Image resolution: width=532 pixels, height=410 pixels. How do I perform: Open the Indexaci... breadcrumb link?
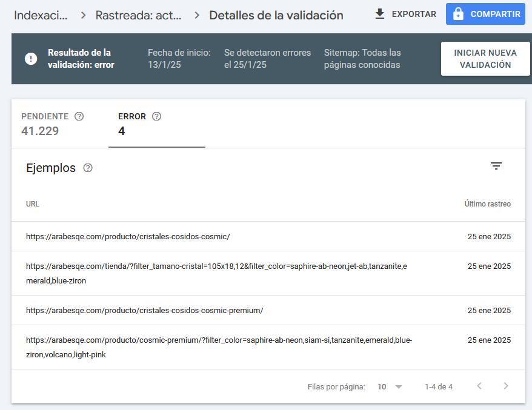click(41, 15)
